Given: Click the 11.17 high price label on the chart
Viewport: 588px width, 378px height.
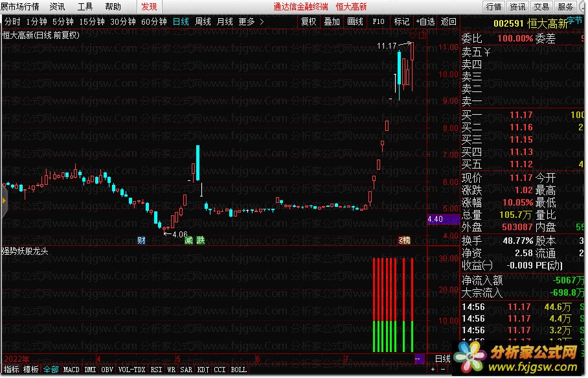Looking at the screenshot, I should (387, 46).
